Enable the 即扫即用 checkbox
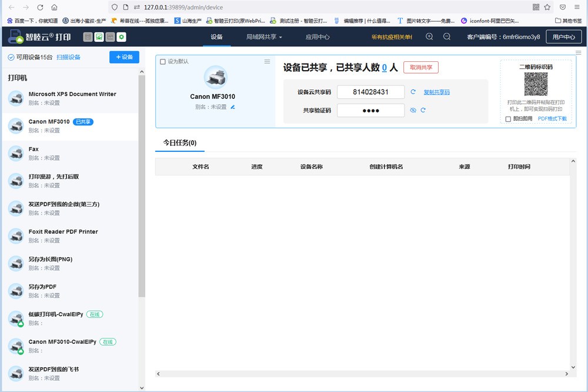 [507, 118]
